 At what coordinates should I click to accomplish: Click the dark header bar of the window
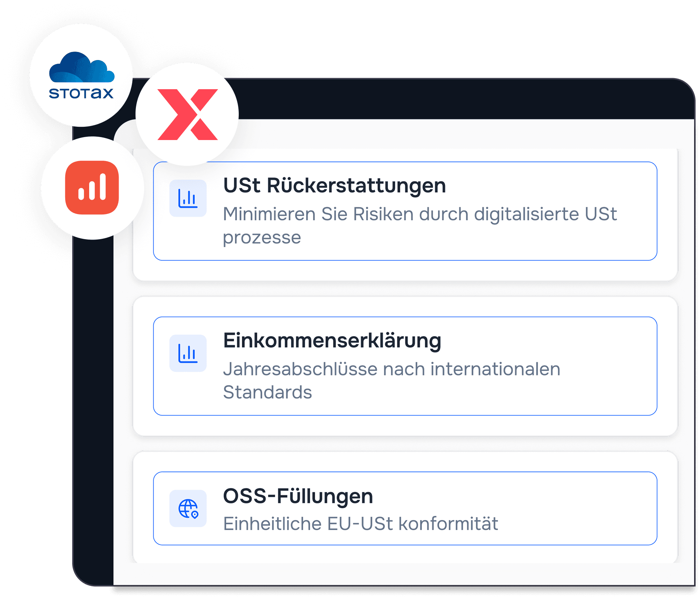pyautogui.click(x=442, y=99)
